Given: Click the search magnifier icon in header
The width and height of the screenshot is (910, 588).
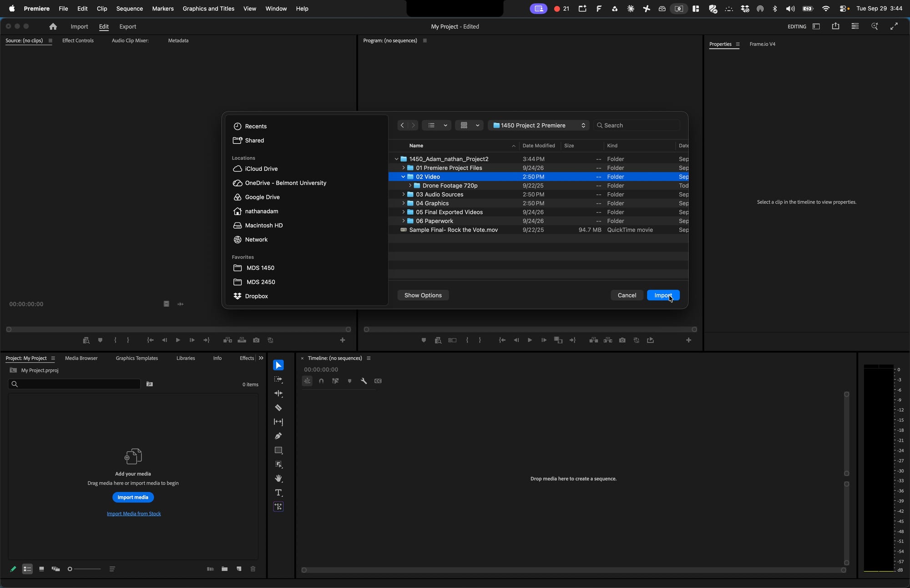Looking at the screenshot, I should tap(875, 26).
